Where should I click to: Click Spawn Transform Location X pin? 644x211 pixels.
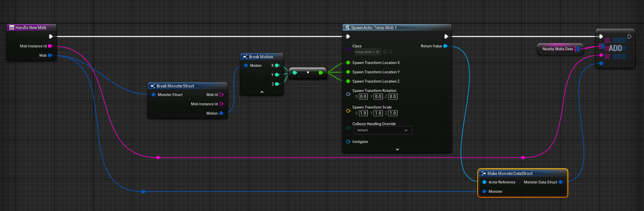click(x=348, y=63)
